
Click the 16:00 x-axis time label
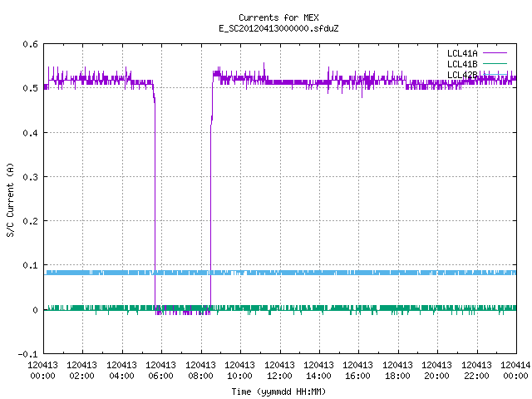357,376
